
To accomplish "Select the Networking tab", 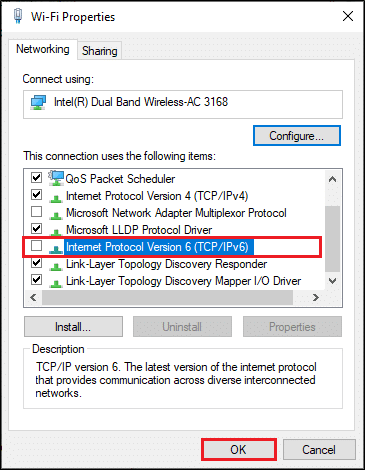I will click(43, 49).
